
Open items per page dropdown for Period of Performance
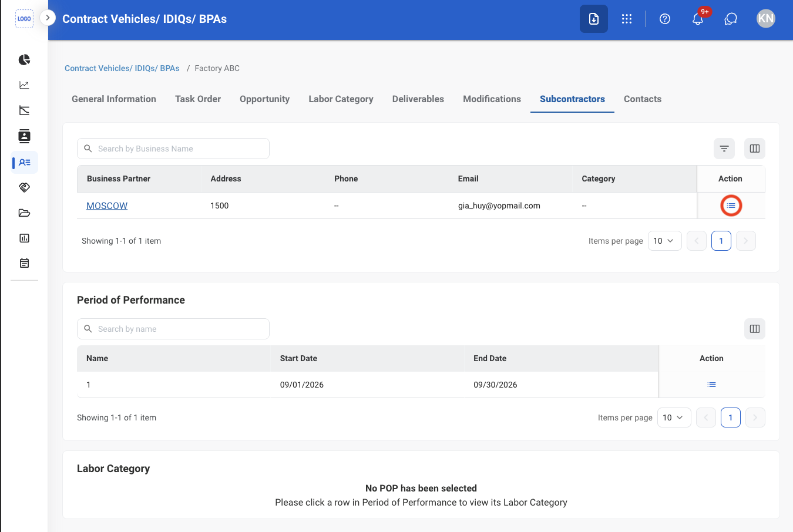(674, 417)
